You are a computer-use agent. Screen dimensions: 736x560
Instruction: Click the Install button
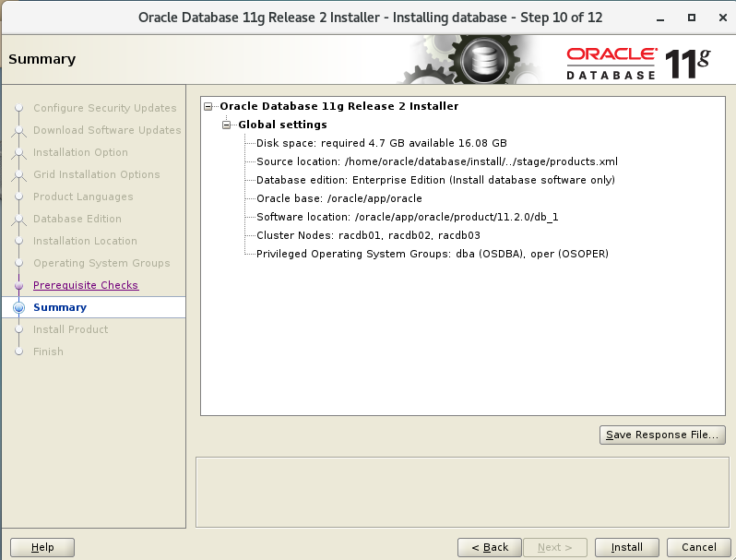coord(626,547)
